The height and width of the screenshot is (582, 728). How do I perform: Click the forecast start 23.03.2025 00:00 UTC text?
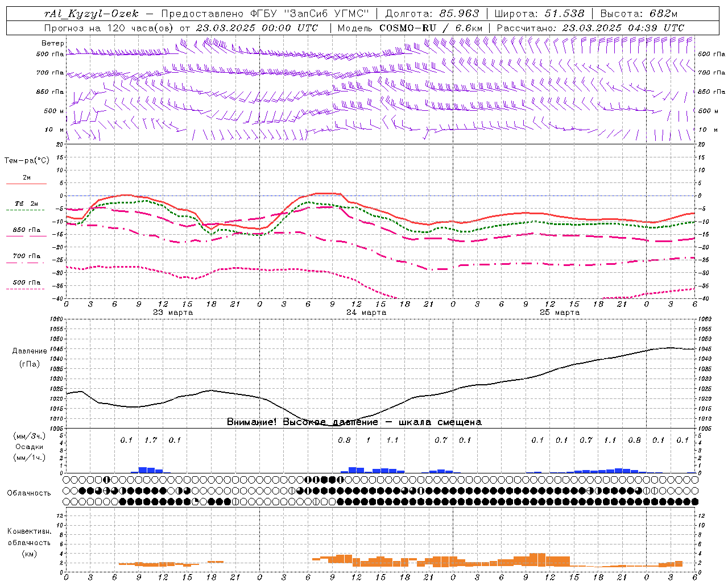click(x=257, y=28)
